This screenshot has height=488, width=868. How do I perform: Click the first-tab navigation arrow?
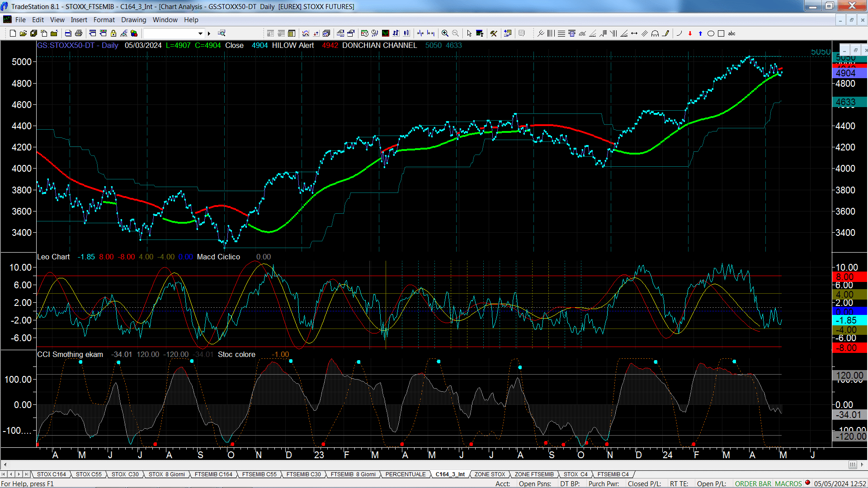pos(4,474)
